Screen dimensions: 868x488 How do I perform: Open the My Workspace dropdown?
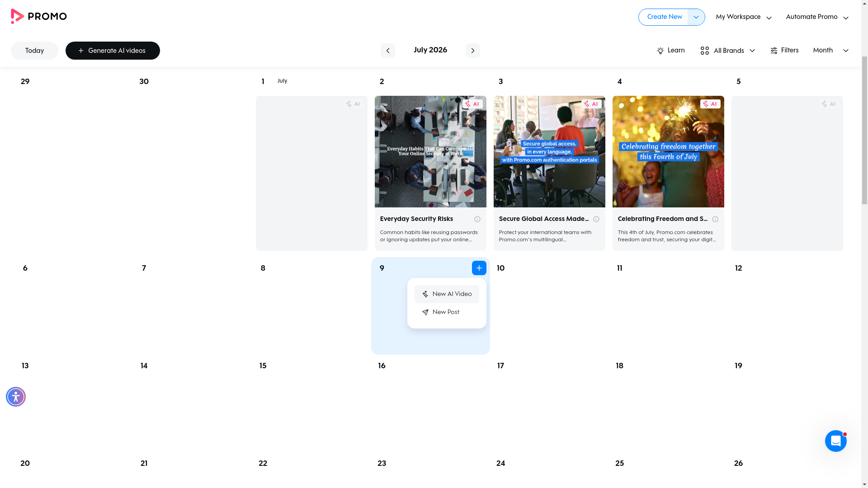(744, 17)
